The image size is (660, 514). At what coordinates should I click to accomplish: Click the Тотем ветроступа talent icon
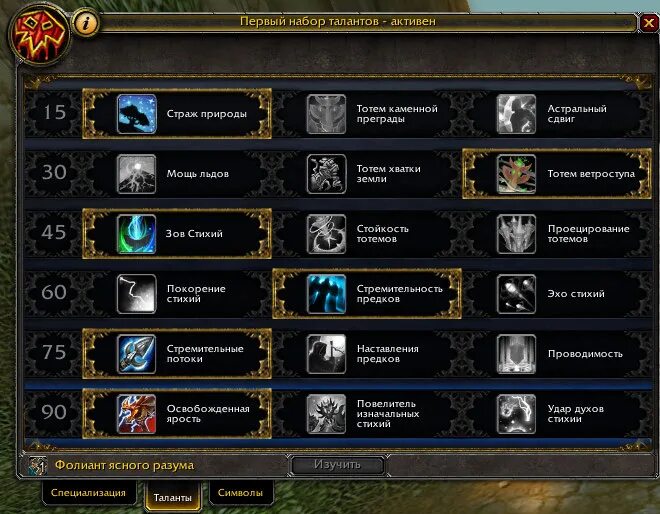pos(516,174)
